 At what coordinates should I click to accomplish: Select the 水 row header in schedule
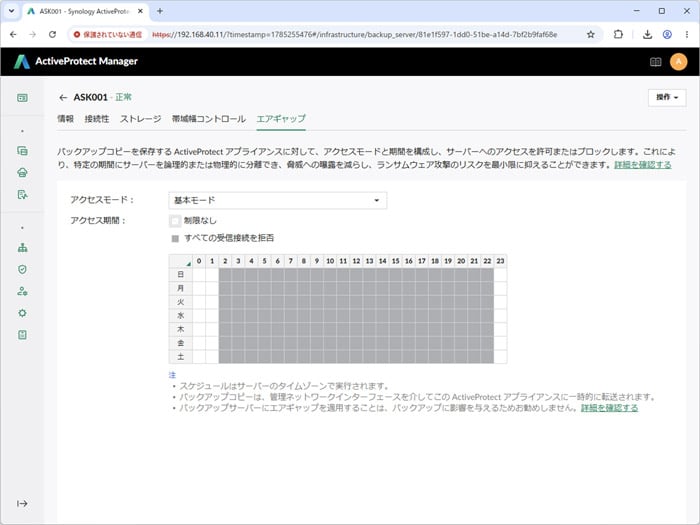[x=180, y=316]
